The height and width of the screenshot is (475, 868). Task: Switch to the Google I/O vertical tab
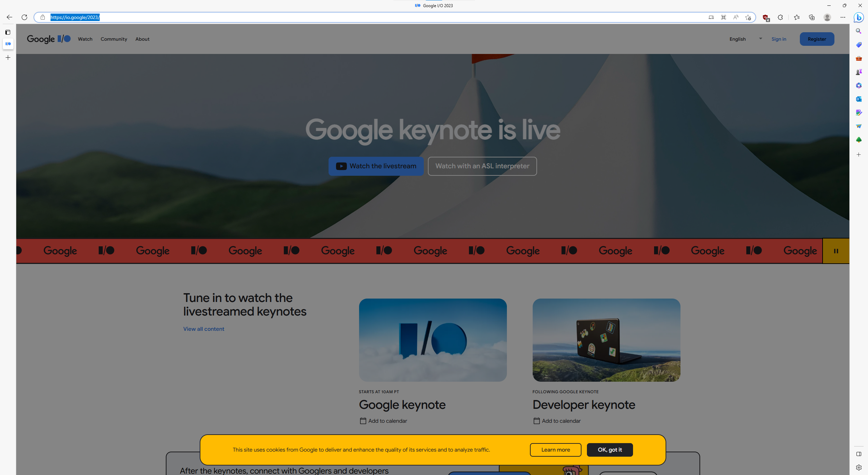click(8, 44)
